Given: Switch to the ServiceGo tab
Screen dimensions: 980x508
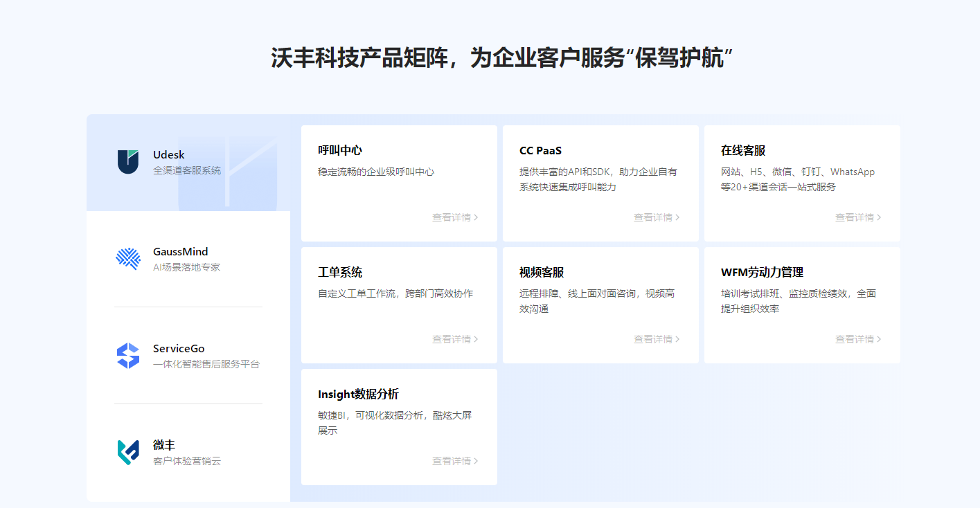Looking at the screenshot, I should (188, 356).
